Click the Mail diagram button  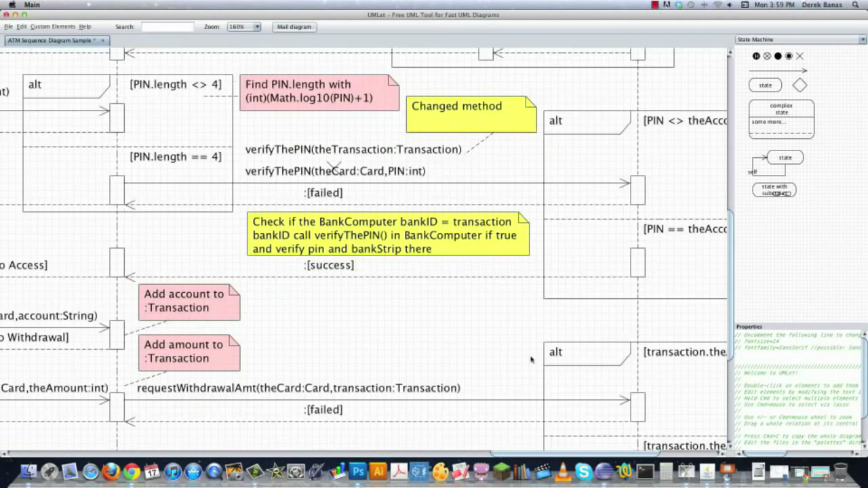tap(294, 27)
